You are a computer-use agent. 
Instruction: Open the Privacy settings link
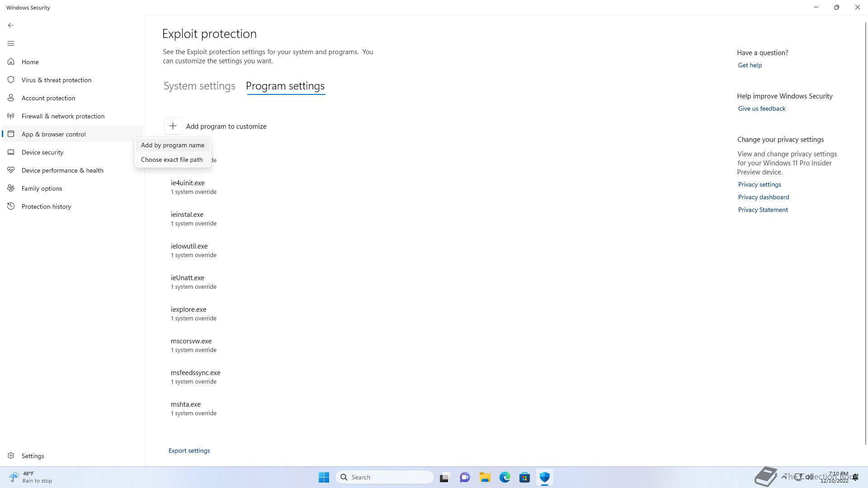(x=759, y=184)
